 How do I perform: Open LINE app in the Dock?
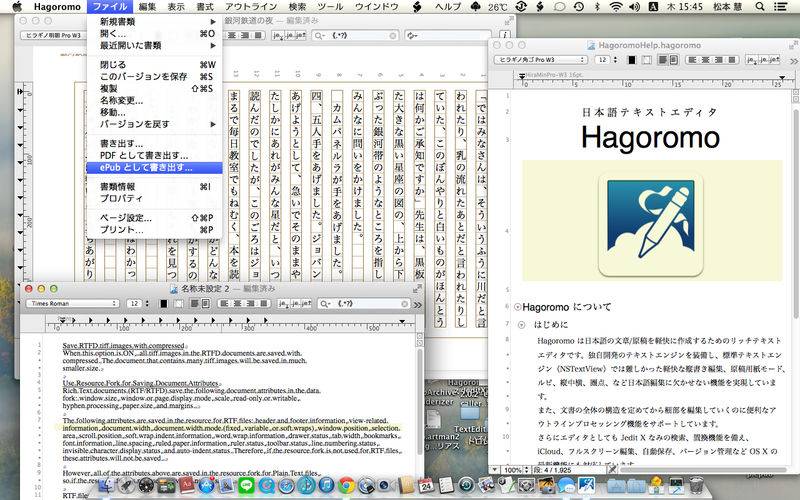click(246, 485)
